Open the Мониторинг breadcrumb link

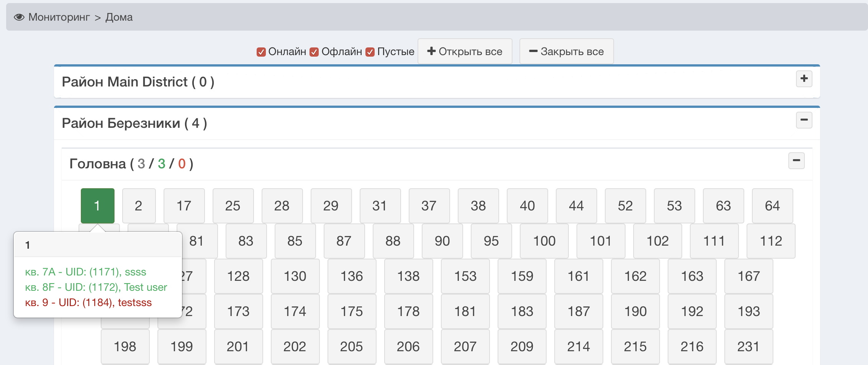pos(59,17)
